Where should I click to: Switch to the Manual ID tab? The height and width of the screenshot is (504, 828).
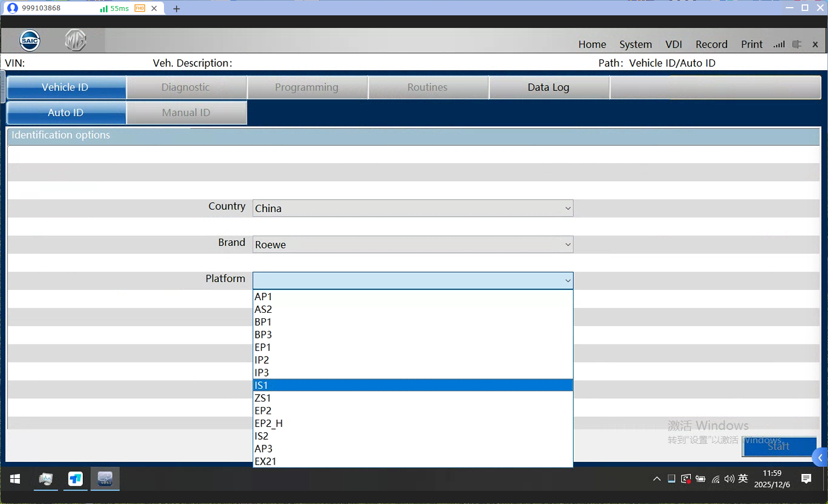[186, 112]
